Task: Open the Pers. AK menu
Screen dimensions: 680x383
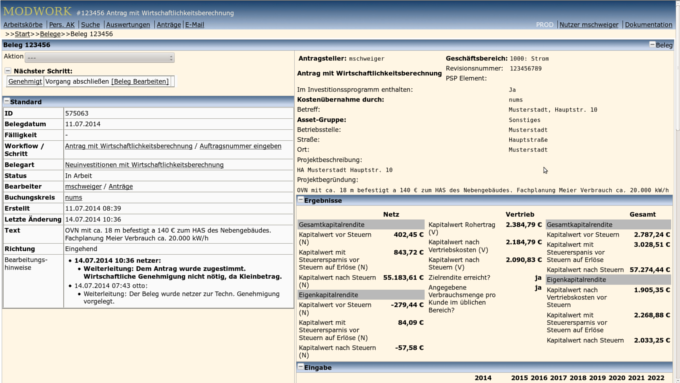Action: click(x=62, y=25)
